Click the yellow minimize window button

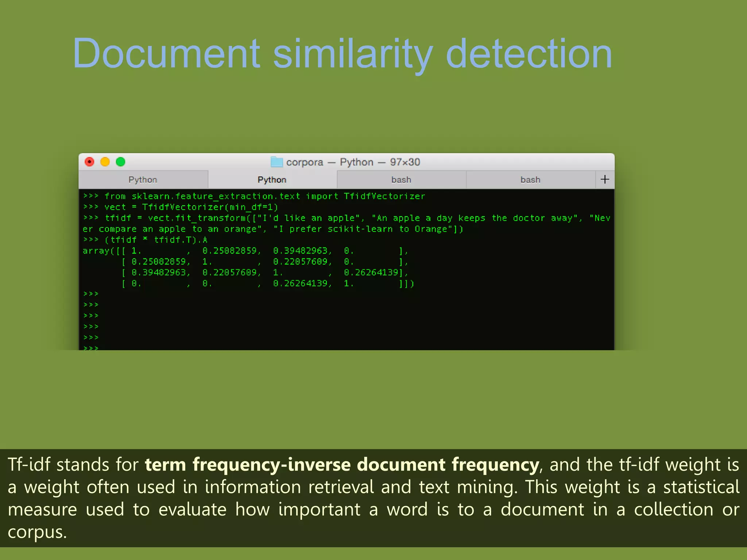coord(105,162)
